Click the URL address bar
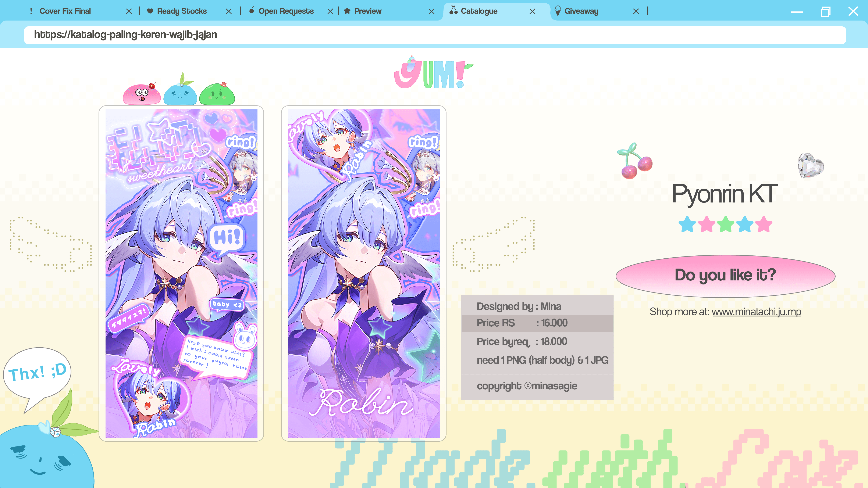 point(435,35)
